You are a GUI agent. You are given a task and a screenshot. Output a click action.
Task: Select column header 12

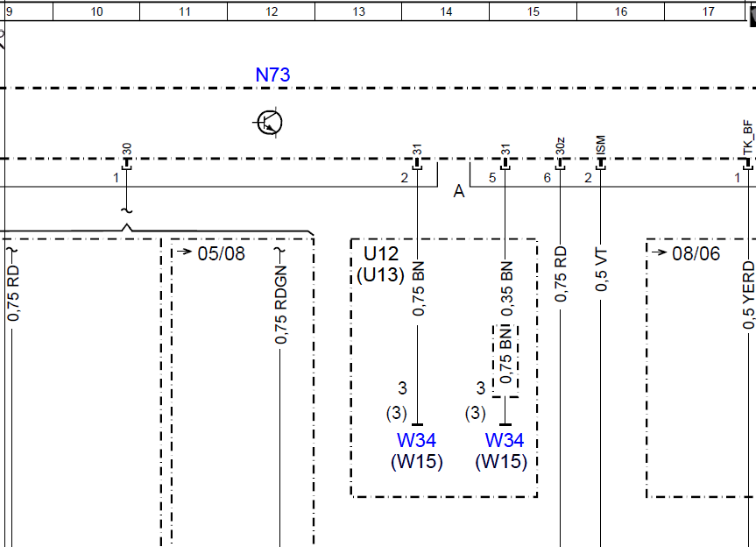[x=272, y=11]
